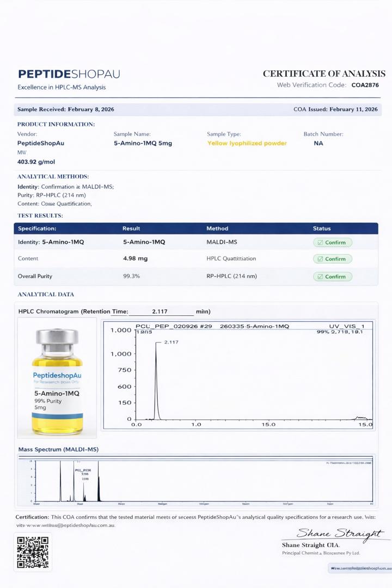Click the molecular weight '403.92 g/mol'
This screenshot has width=392, height=588.
click(36, 162)
